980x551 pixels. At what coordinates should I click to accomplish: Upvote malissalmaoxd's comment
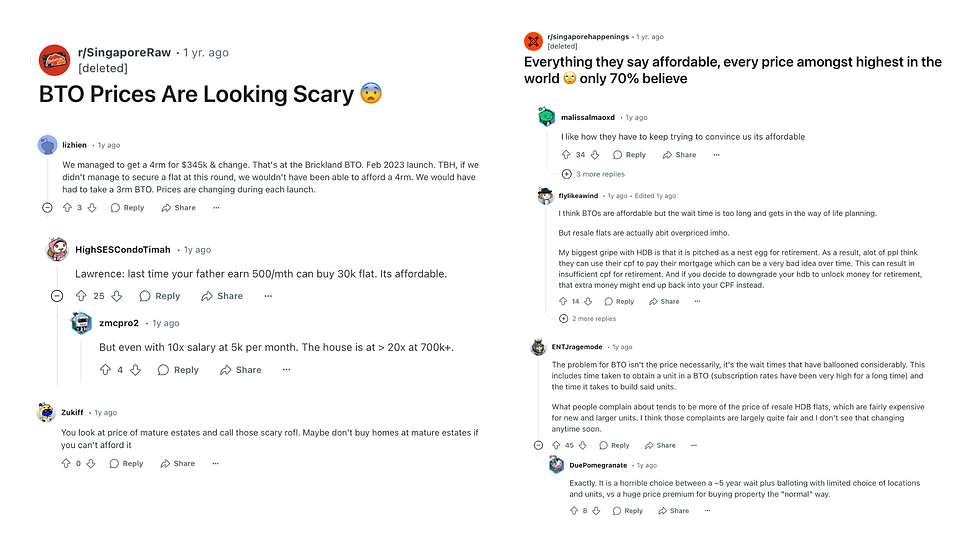click(x=565, y=155)
